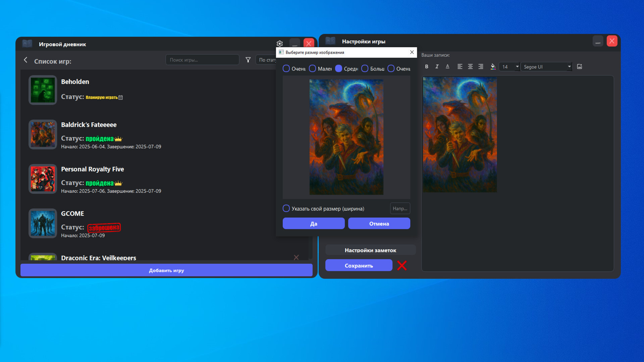Center align the note text
The height and width of the screenshot is (362, 644).
click(470, 67)
